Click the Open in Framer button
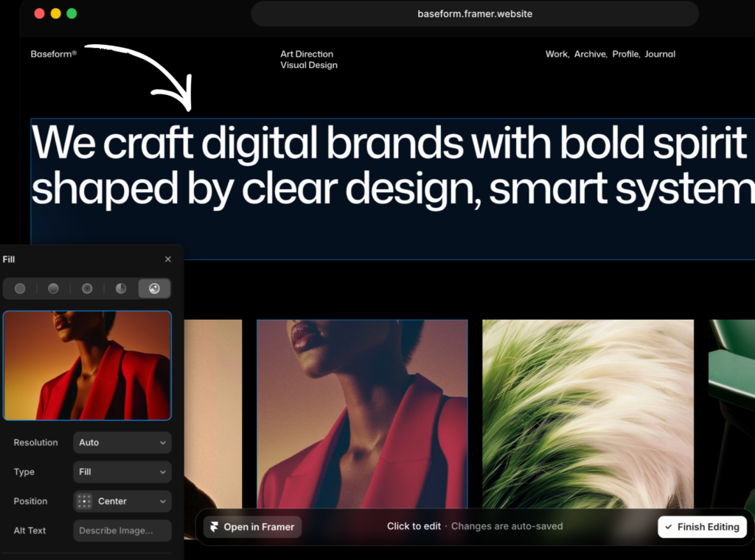This screenshot has height=560, width=755. [251, 527]
